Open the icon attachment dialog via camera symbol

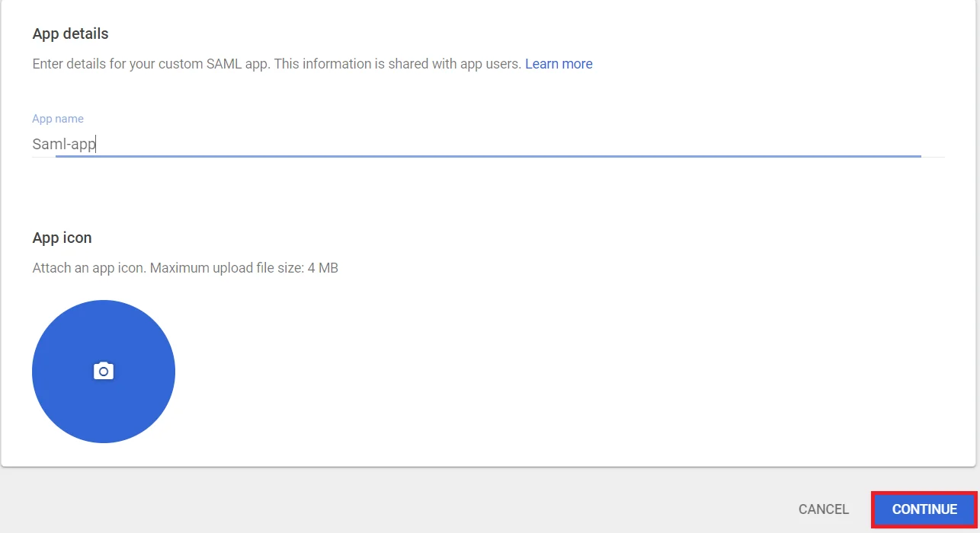pos(104,371)
